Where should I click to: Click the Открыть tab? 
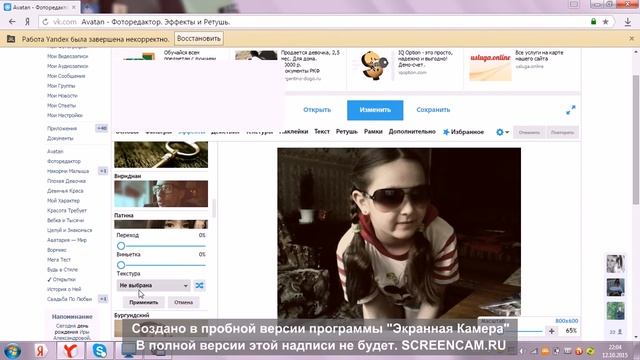[317, 110]
